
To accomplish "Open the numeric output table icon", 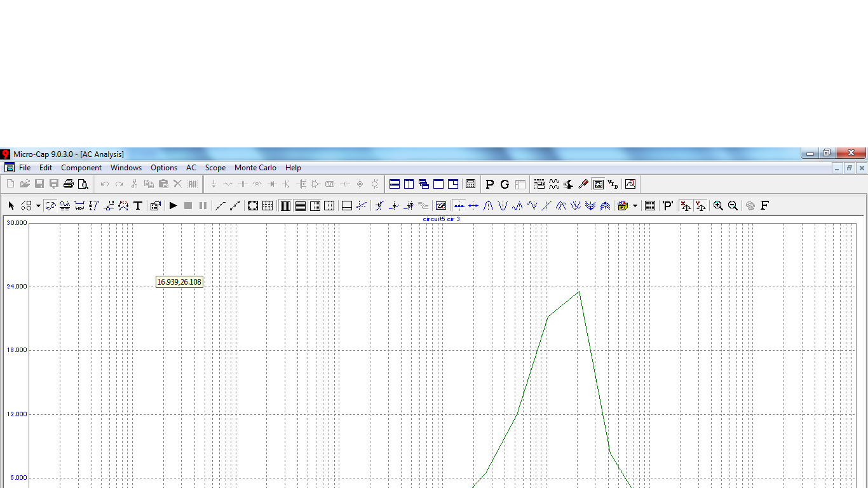I will pos(649,206).
